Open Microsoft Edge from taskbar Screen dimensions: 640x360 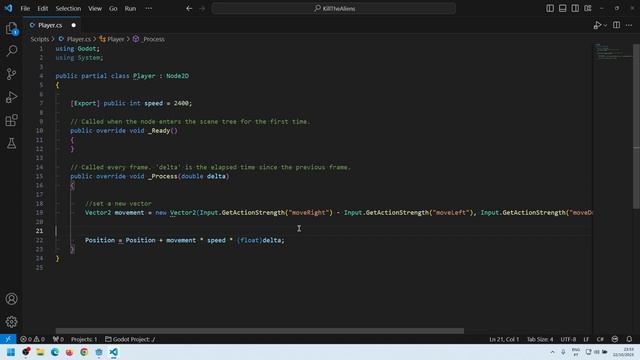[x=55, y=352]
